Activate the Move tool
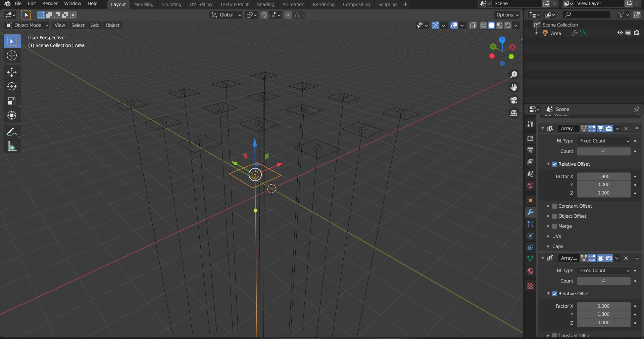 click(12, 72)
